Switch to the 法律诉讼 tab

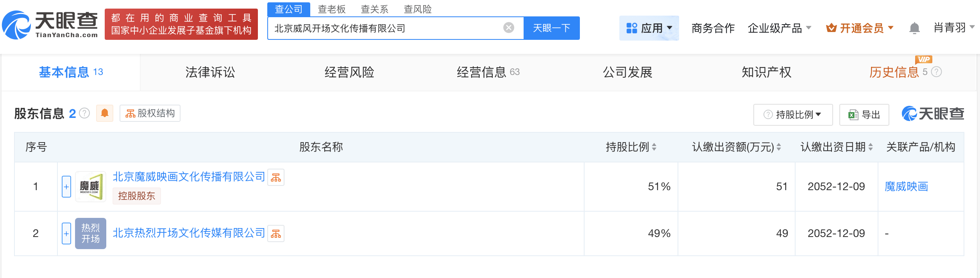click(210, 72)
